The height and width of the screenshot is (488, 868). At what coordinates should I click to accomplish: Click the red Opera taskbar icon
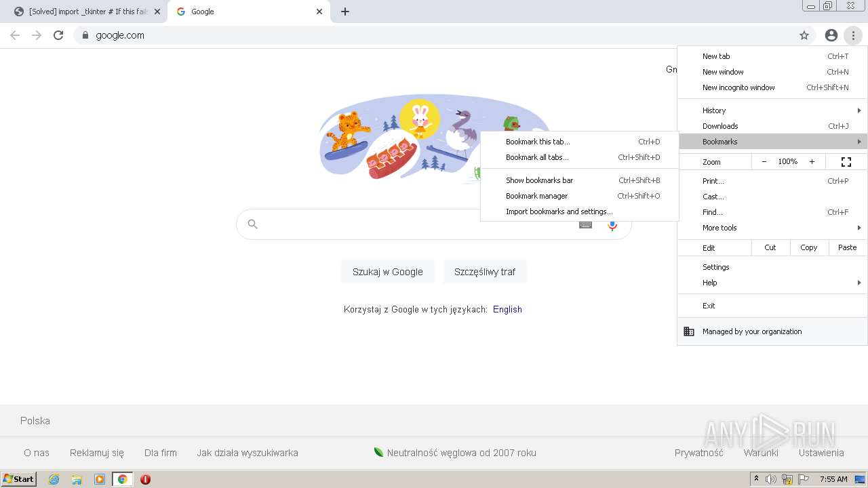[x=145, y=479]
